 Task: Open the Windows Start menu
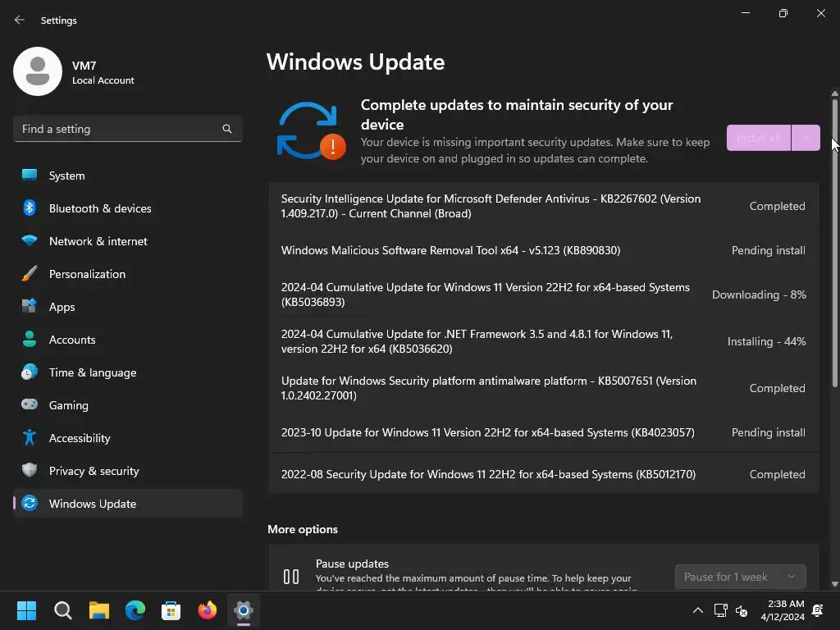[26, 610]
